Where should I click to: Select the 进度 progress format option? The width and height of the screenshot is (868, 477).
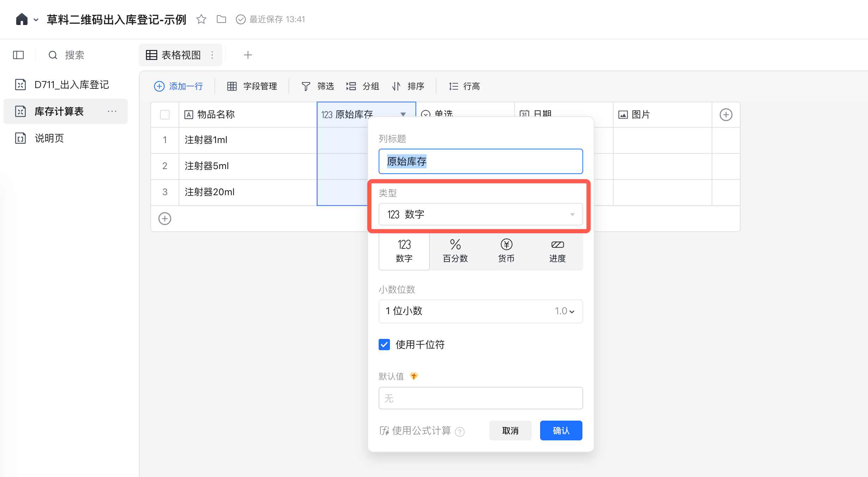click(557, 251)
